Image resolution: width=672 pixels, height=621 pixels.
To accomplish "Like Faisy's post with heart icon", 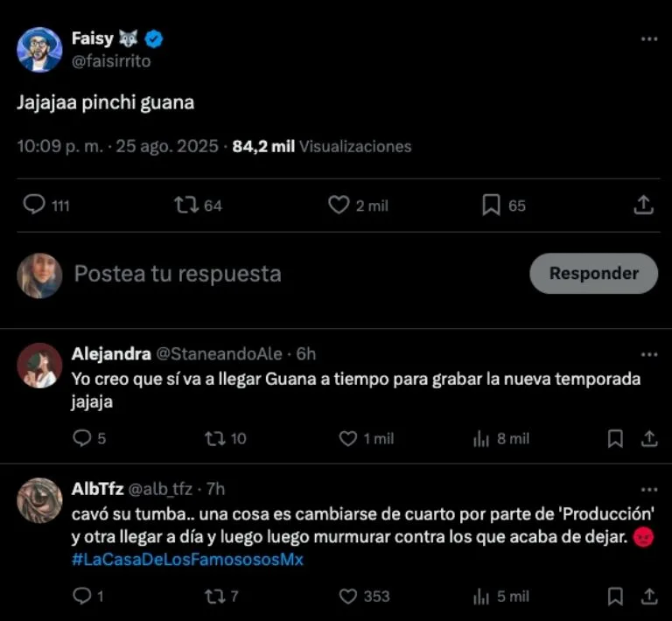I will point(339,205).
